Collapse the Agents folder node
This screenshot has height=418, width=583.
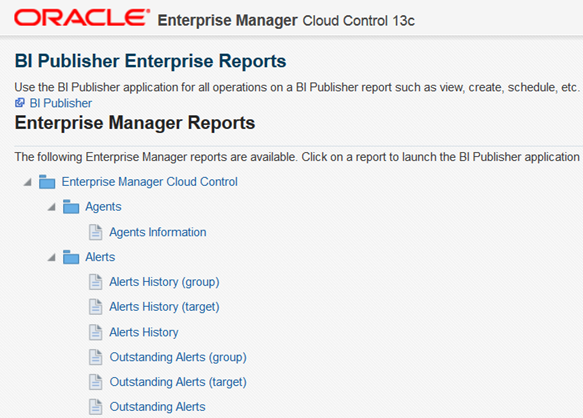(x=52, y=207)
